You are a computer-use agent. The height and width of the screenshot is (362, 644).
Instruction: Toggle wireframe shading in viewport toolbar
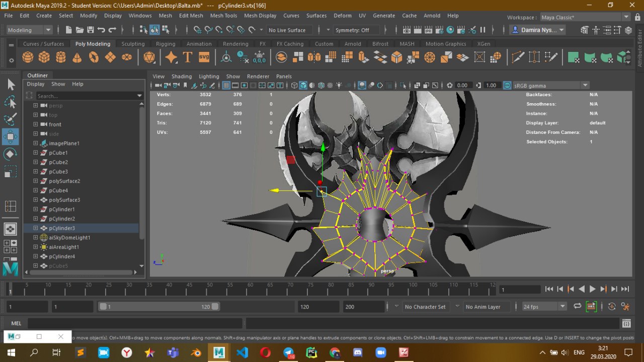point(295,86)
